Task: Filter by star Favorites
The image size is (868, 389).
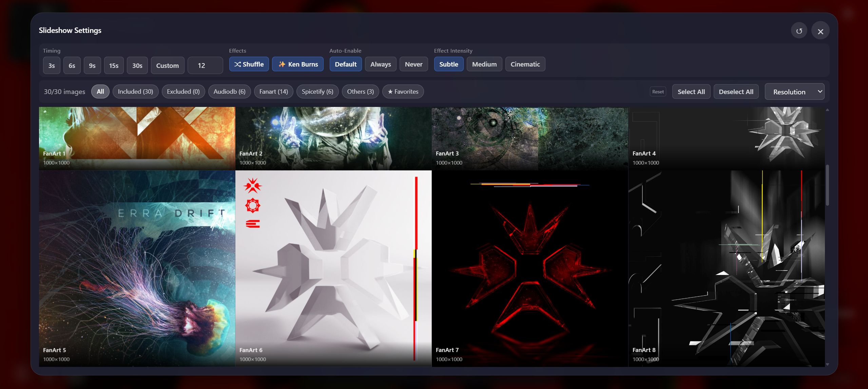Action: (x=403, y=92)
